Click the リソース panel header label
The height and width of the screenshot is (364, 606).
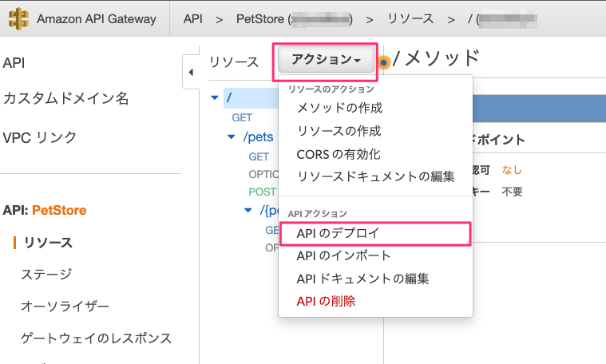click(x=233, y=62)
